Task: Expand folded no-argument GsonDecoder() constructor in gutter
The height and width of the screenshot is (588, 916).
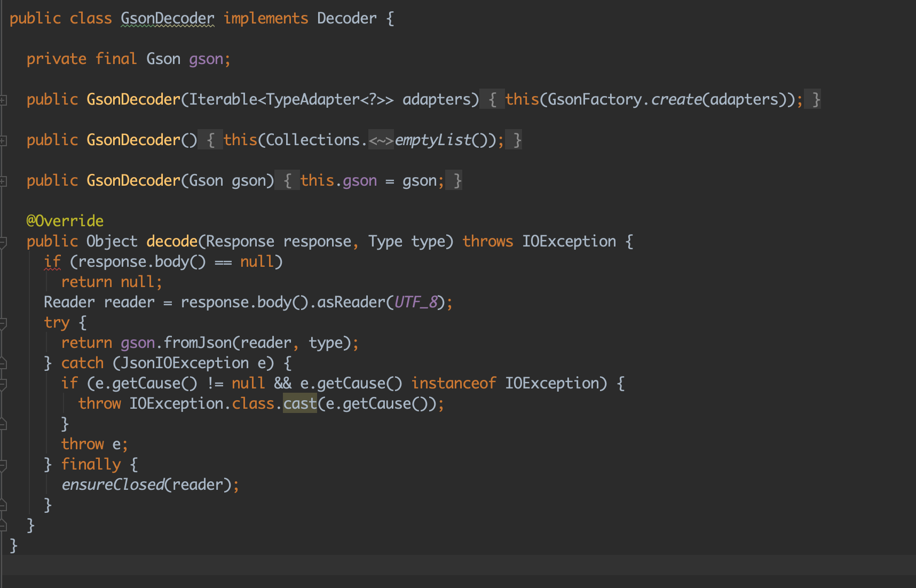Action: (x=3, y=140)
